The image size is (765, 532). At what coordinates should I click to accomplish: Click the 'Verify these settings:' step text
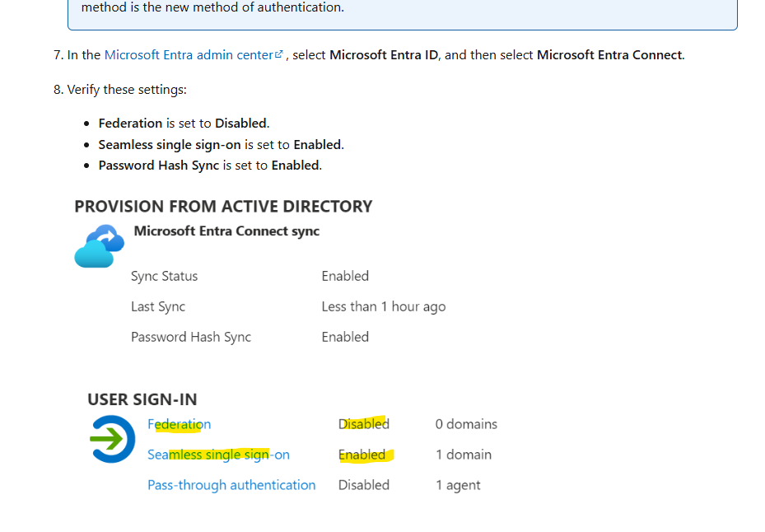[127, 90]
